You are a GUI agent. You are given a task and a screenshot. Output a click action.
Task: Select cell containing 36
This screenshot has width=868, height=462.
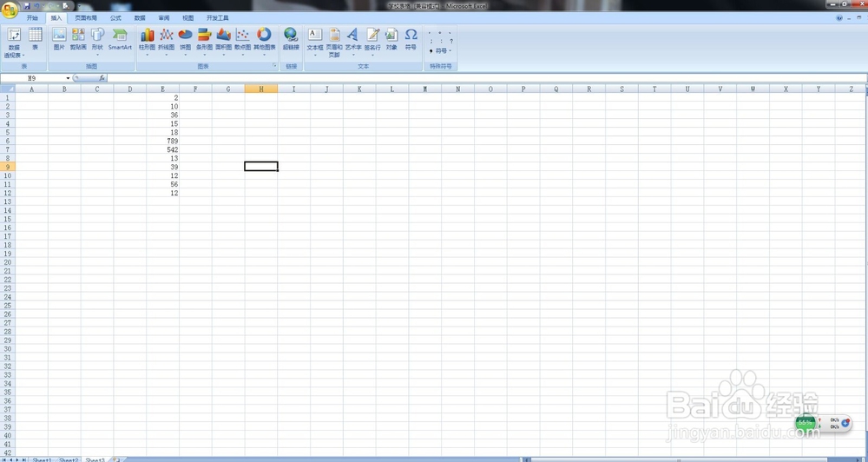click(x=163, y=115)
